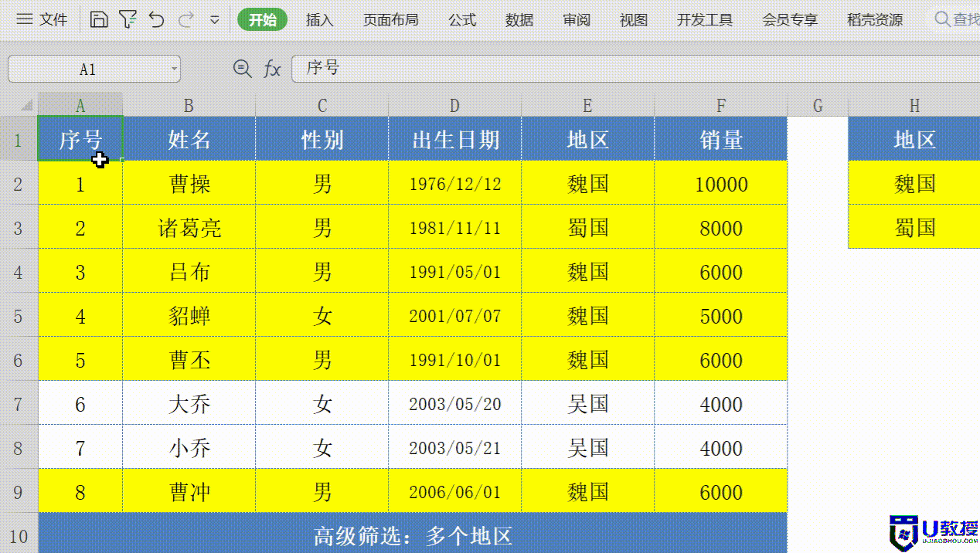
Task: Click the 性别 header cell
Action: pos(322,139)
